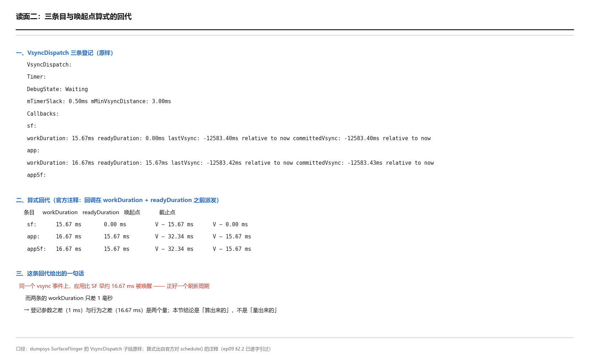Click the 'appSf:' label in the table

tap(37, 249)
